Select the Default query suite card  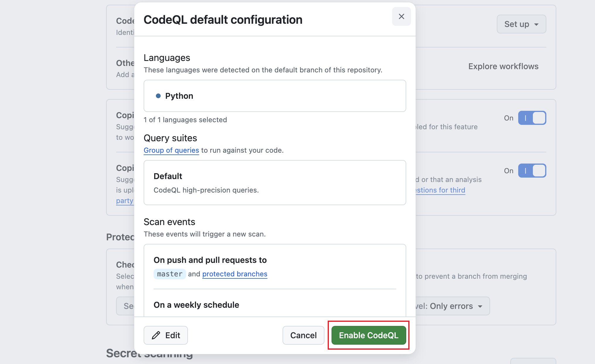(x=275, y=182)
